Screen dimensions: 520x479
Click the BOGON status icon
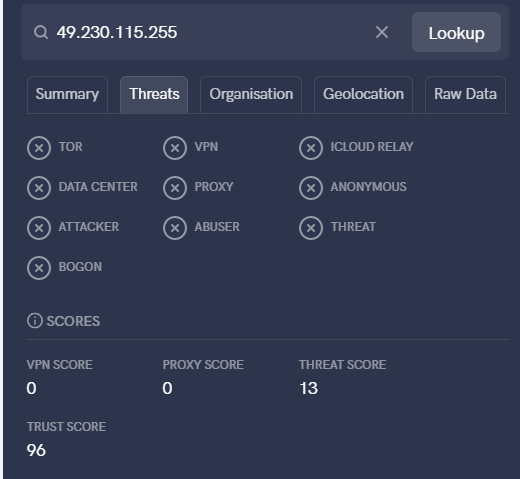click(x=39, y=268)
